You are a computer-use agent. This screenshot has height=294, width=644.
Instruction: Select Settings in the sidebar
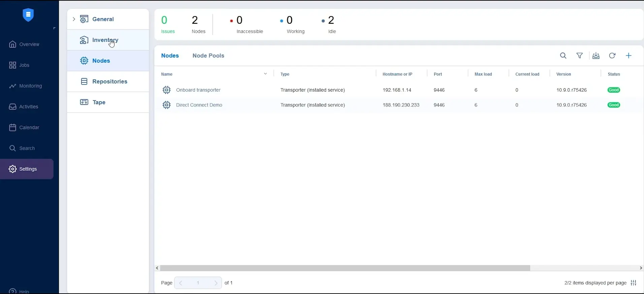click(27, 169)
